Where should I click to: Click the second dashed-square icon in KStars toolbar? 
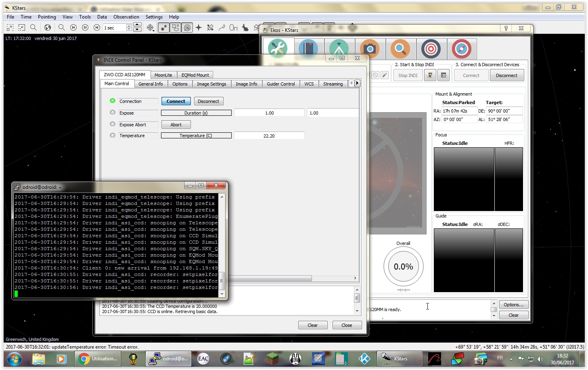coord(22,27)
